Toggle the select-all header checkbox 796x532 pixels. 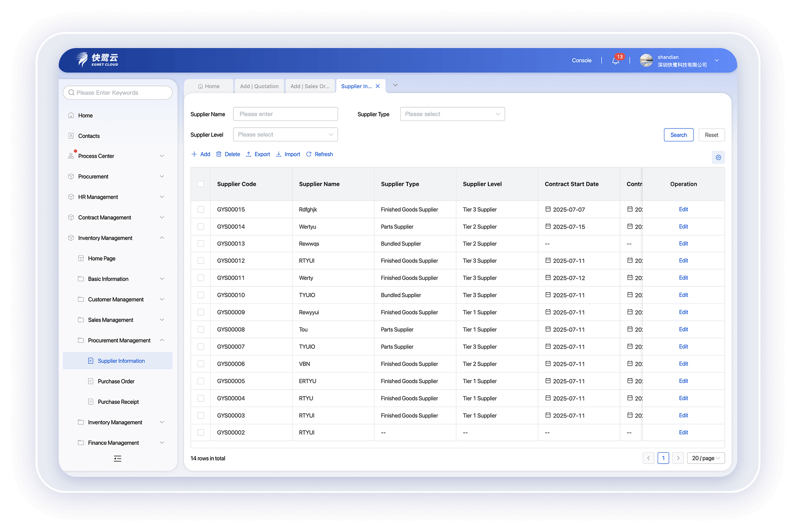pos(201,184)
